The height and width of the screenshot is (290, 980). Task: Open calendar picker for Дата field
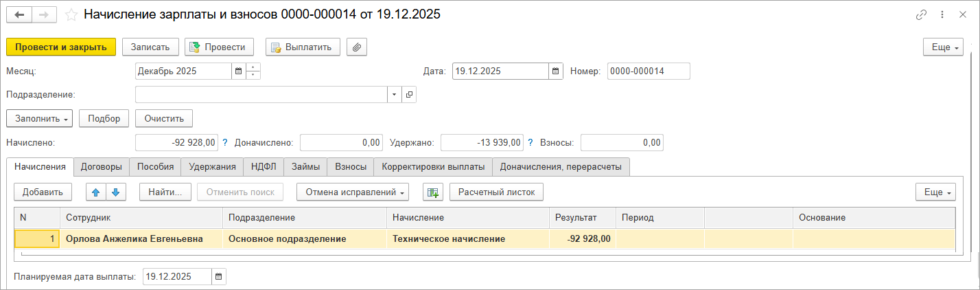tap(556, 71)
